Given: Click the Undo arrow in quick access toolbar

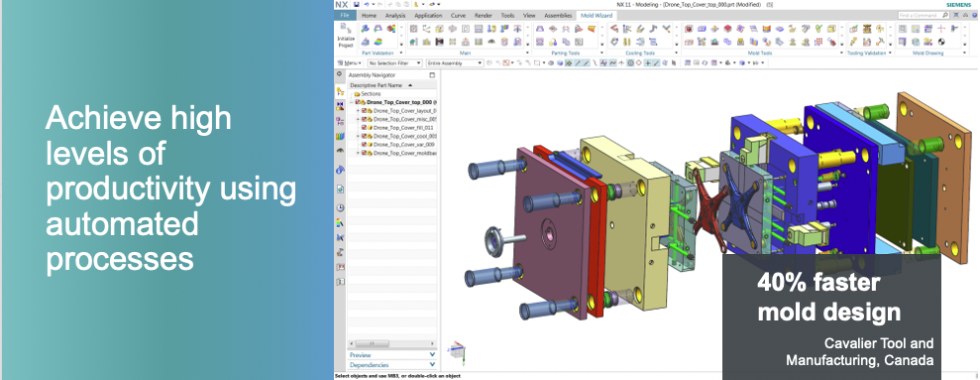Looking at the screenshot, I should pyautogui.click(x=366, y=4).
